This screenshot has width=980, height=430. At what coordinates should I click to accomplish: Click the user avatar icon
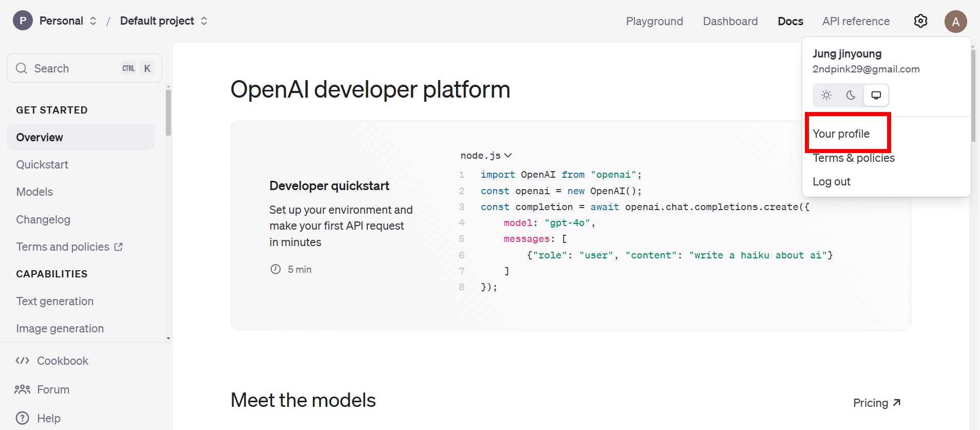click(x=955, y=22)
